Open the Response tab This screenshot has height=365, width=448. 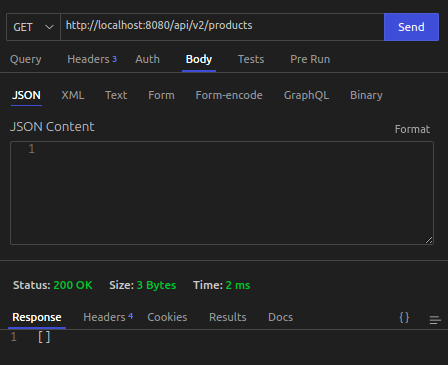coord(37,317)
